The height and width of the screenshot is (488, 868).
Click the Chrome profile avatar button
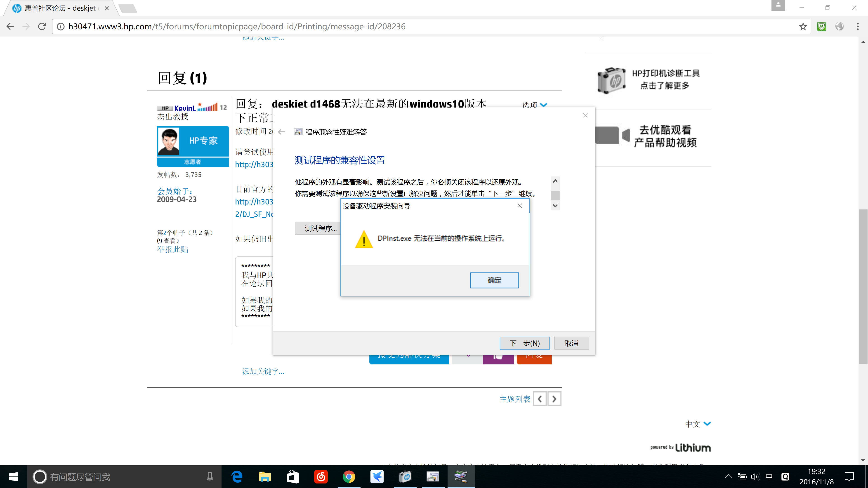coord(778,5)
